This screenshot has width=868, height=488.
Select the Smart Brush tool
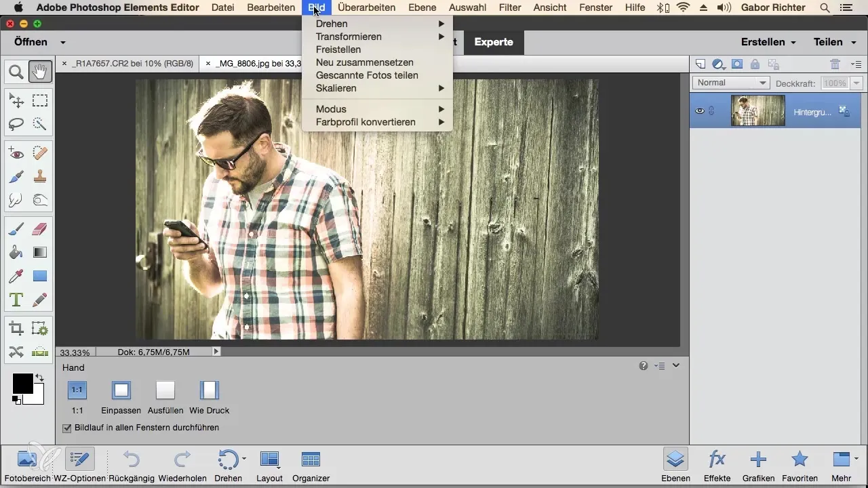click(x=16, y=177)
